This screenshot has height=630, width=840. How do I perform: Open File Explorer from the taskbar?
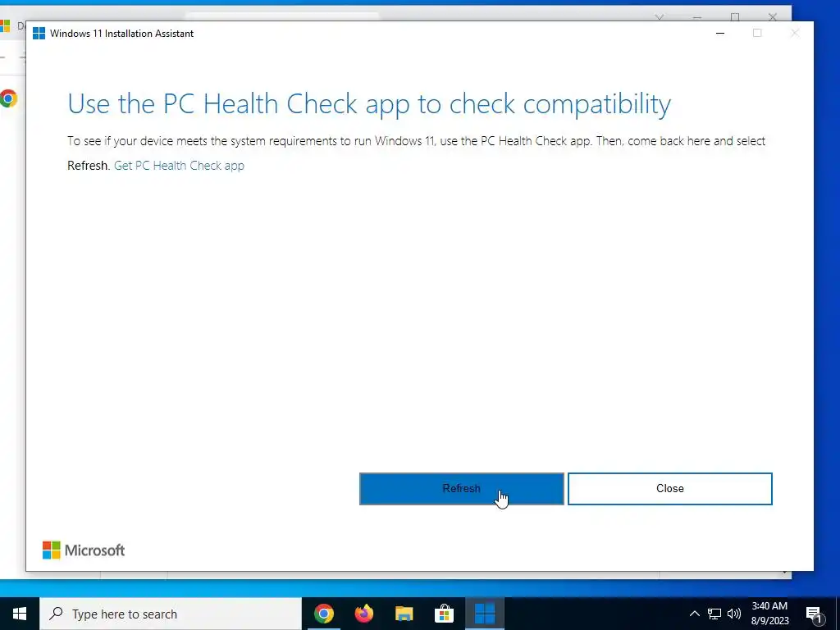coord(404,614)
